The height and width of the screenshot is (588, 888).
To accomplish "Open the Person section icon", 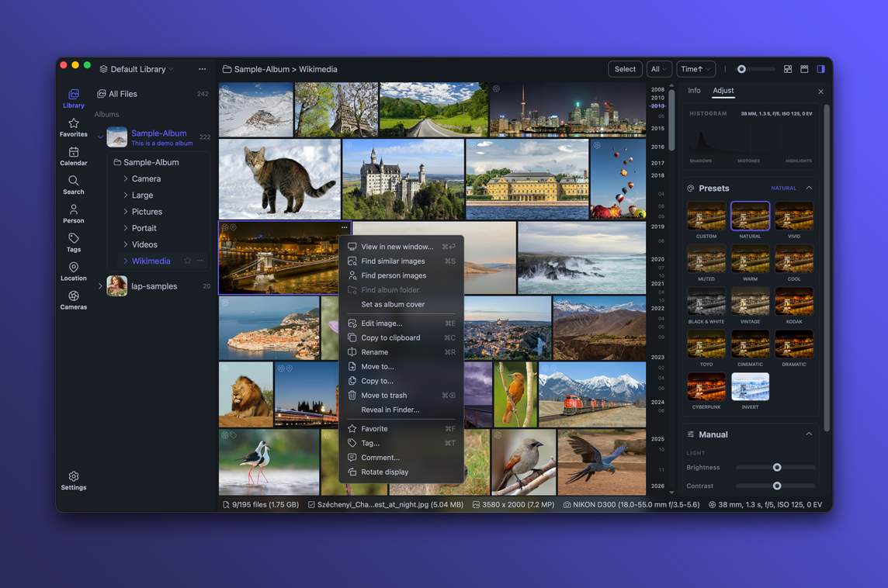I will pyautogui.click(x=74, y=213).
